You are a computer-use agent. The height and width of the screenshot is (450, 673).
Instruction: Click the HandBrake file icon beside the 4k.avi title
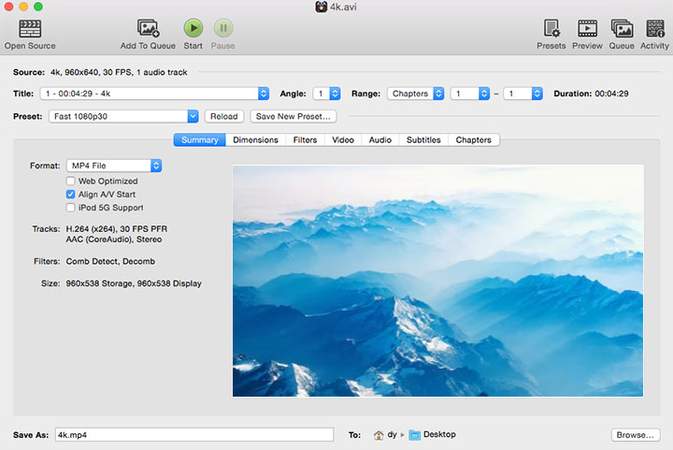321,7
